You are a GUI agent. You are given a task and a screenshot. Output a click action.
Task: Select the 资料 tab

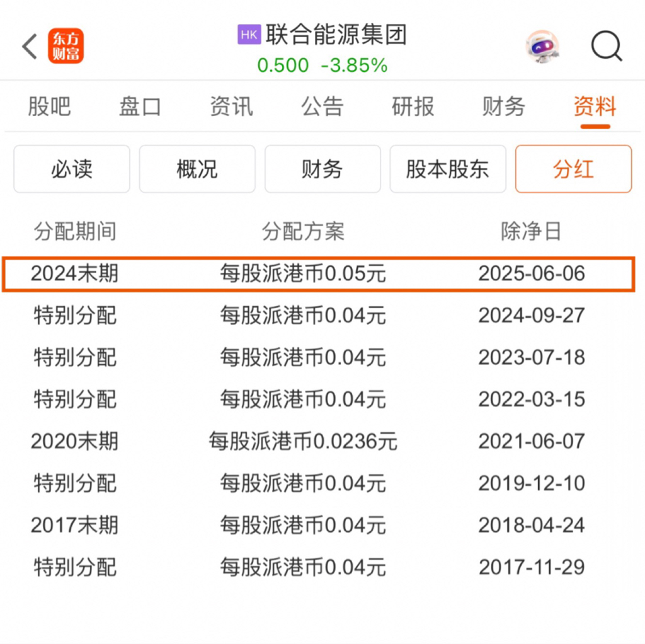click(595, 106)
